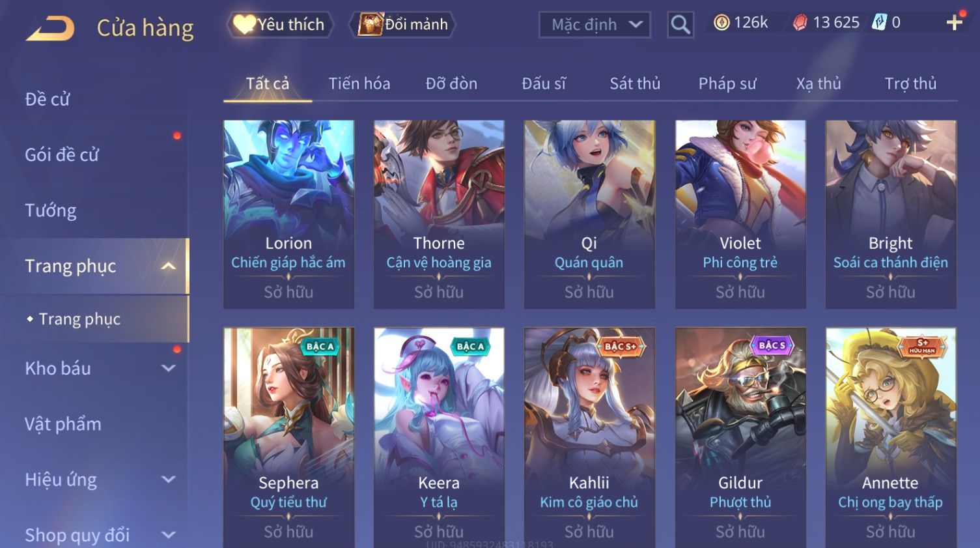Image resolution: width=980 pixels, height=548 pixels.
Task: Open the Mặc định sort dropdown
Action: 595,25
